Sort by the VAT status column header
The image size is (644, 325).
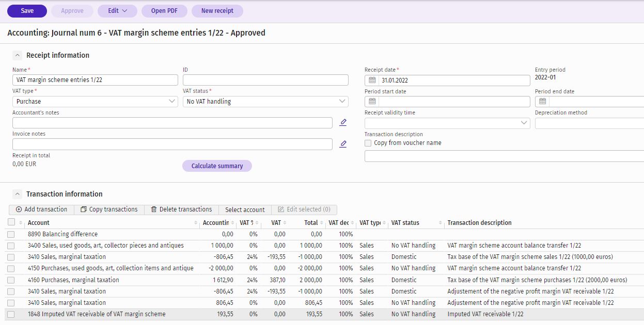[x=405, y=223]
